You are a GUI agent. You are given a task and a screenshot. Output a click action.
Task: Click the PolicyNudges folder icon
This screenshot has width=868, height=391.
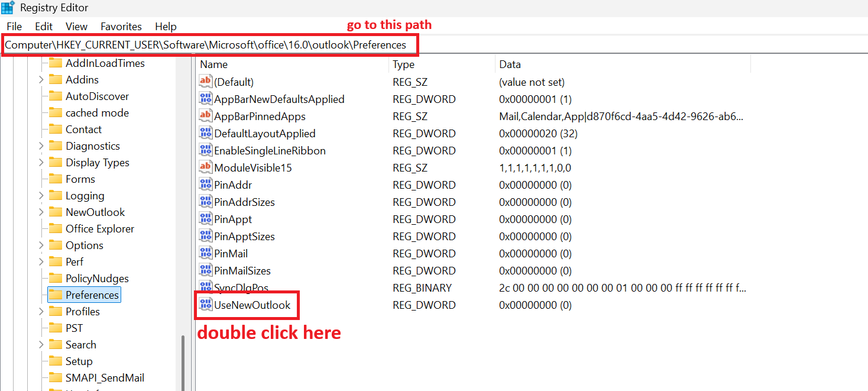coord(56,278)
